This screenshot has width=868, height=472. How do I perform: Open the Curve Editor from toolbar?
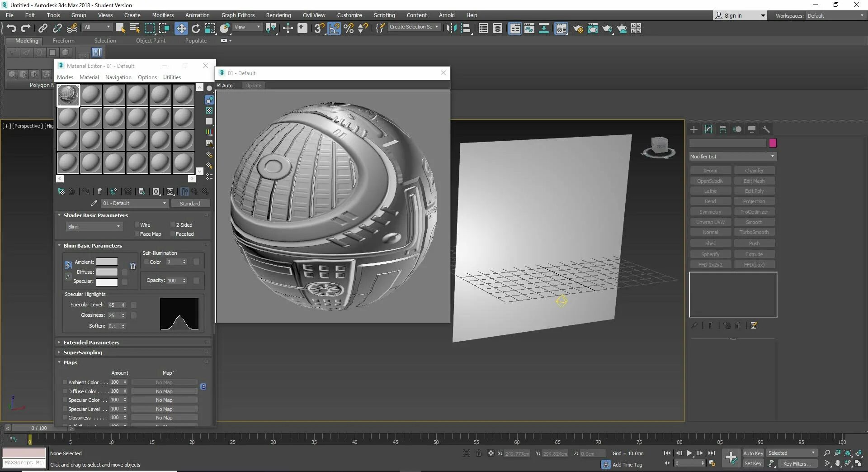529,29
